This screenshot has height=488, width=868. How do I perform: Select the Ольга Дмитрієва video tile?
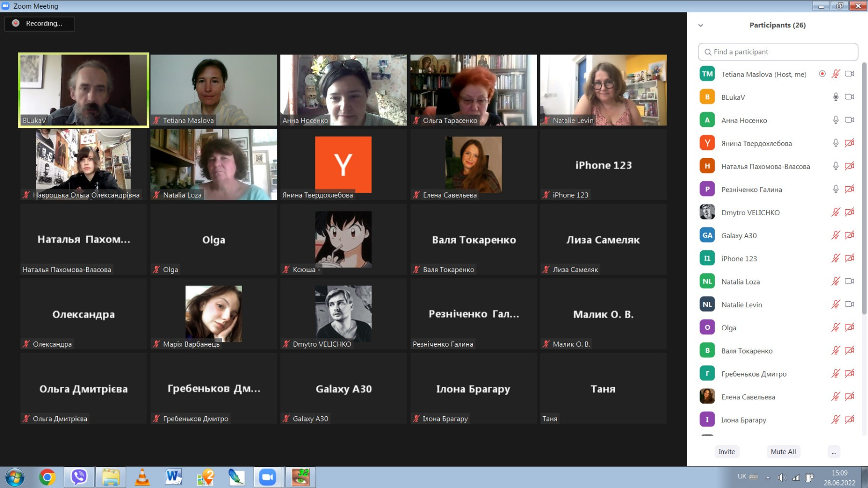coord(83,389)
